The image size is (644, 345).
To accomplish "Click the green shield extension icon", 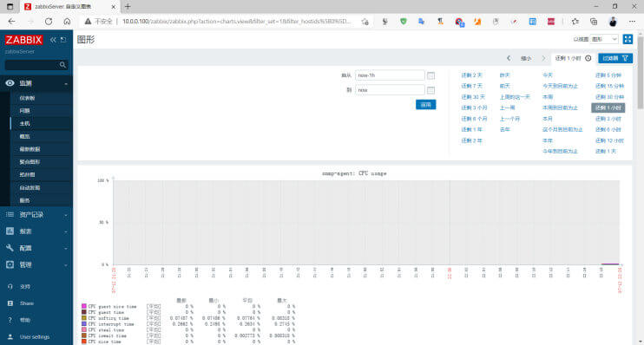I will pos(404,22).
